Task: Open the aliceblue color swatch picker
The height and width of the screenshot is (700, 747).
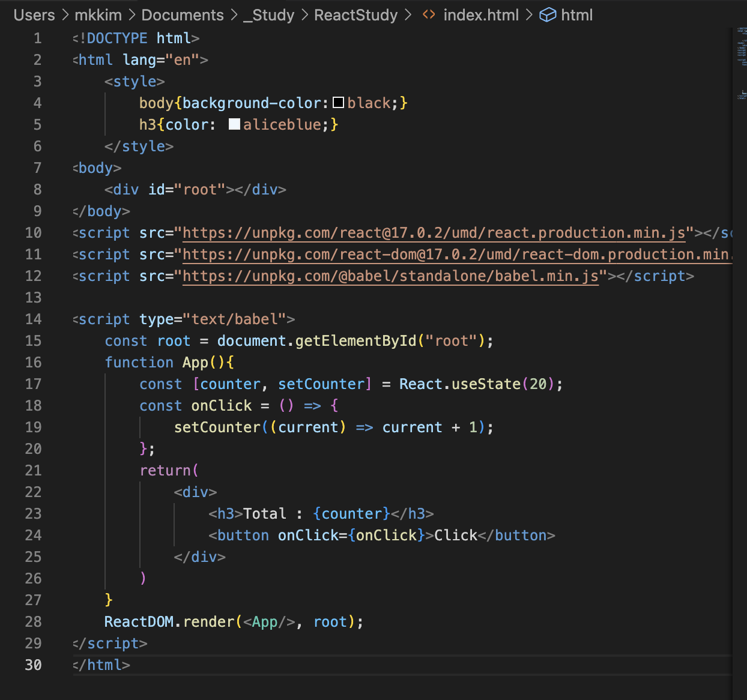Action: tap(234, 124)
